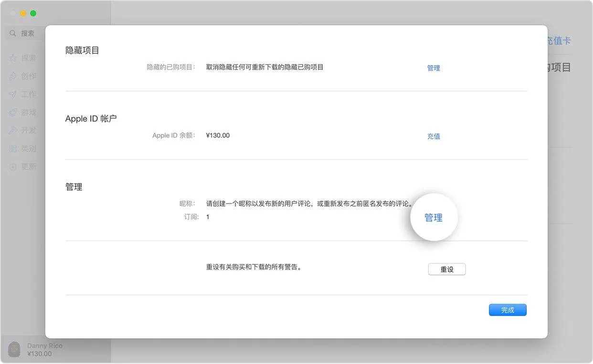This screenshot has height=364, width=593.
Task: Click the Danny Rico avatar picture
Action: coord(14,349)
